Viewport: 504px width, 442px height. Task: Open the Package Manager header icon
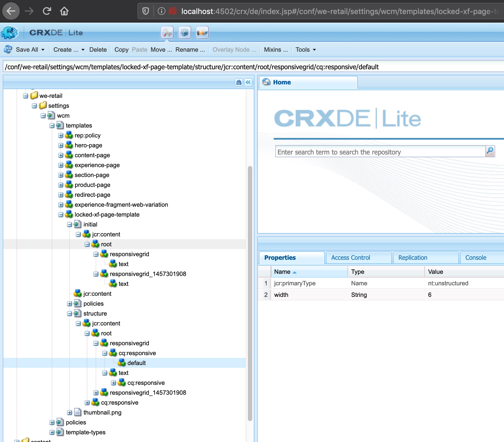click(x=185, y=33)
